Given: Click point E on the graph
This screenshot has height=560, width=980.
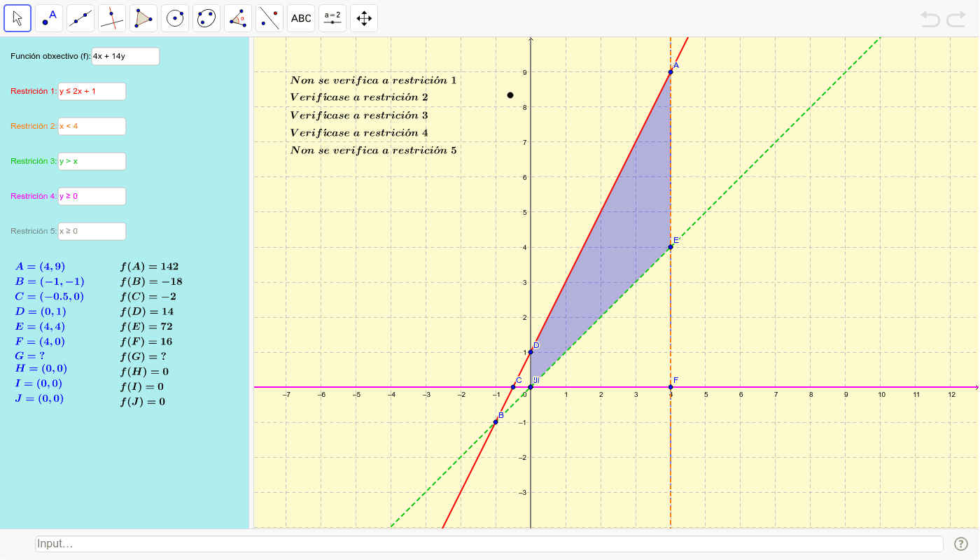Looking at the screenshot, I should click(x=671, y=247).
